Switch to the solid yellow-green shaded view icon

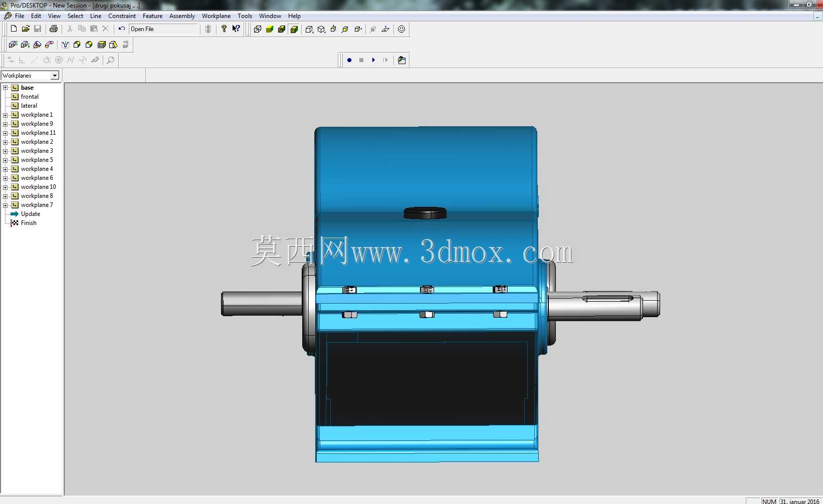click(270, 29)
